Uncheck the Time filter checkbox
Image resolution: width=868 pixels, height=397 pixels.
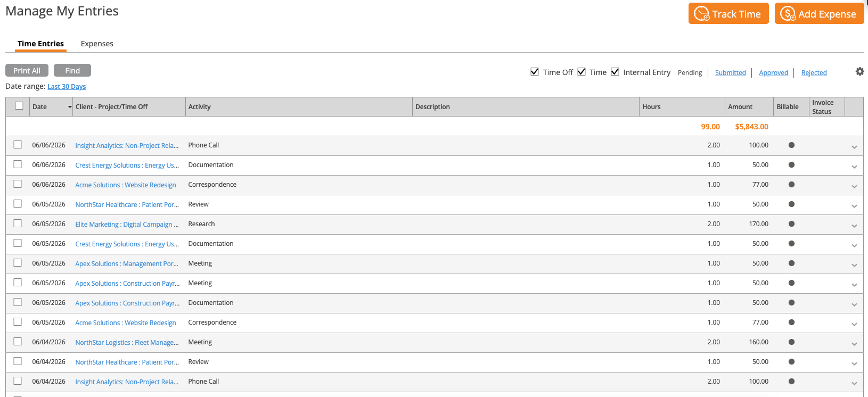click(x=582, y=72)
